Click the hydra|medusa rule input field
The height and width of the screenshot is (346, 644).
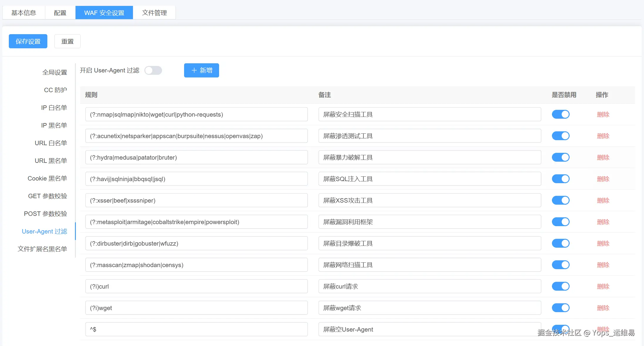click(x=196, y=158)
